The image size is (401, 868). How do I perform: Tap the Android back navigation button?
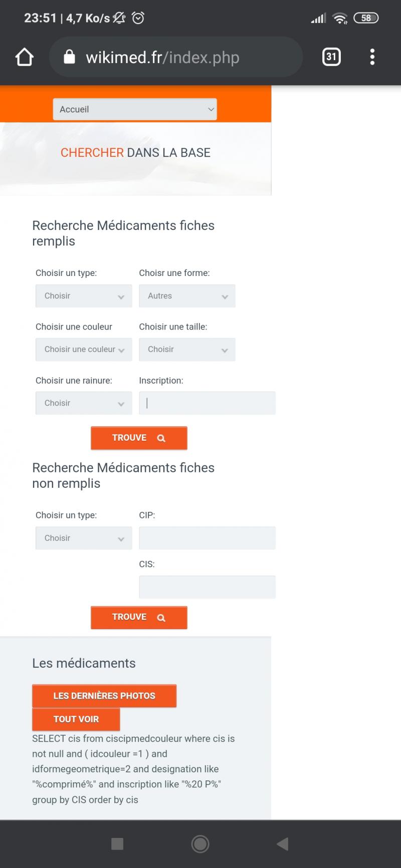(x=282, y=844)
